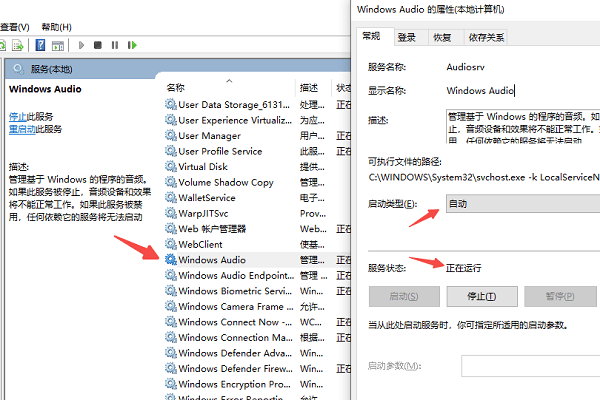Click the show/hide action pane toolbar icon

point(59,45)
